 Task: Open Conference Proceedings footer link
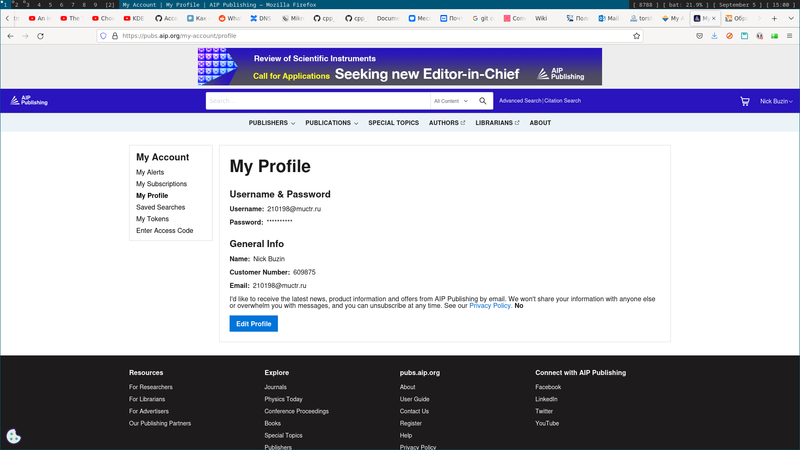296,411
